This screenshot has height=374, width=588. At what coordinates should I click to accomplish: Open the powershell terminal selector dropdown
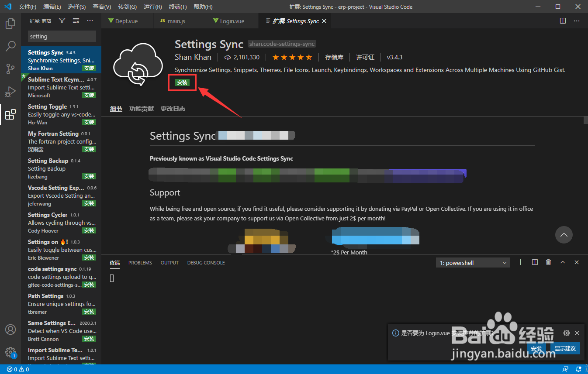tap(473, 263)
